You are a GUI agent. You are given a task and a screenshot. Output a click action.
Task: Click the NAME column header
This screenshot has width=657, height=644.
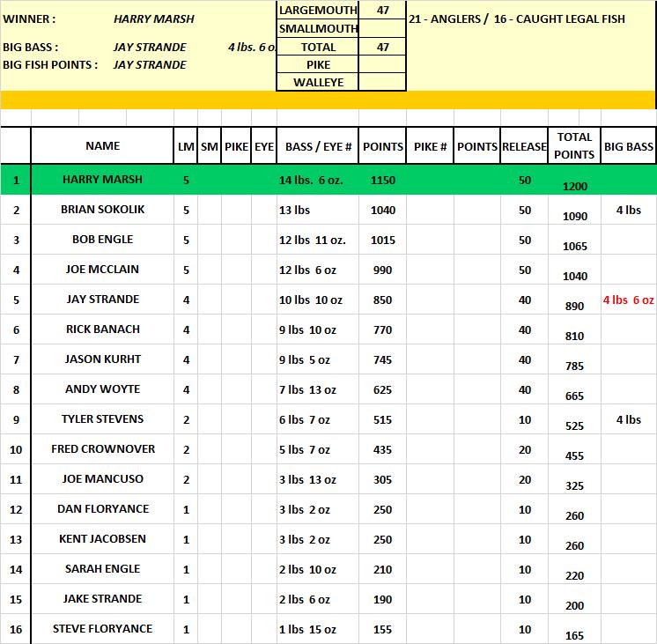[103, 145]
